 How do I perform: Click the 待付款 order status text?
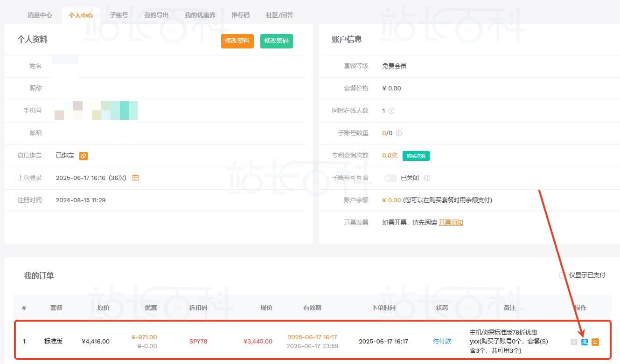pyautogui.click(x=441, y=341)
